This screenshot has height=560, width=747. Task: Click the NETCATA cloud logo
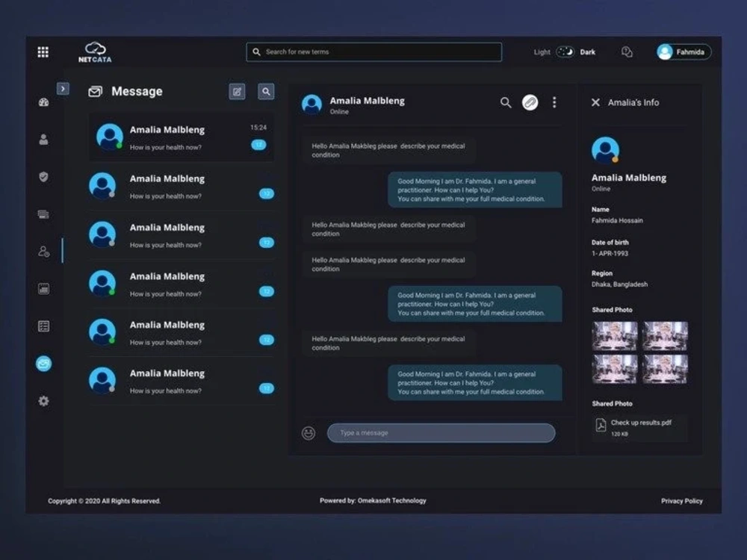[x=95, y=52]
